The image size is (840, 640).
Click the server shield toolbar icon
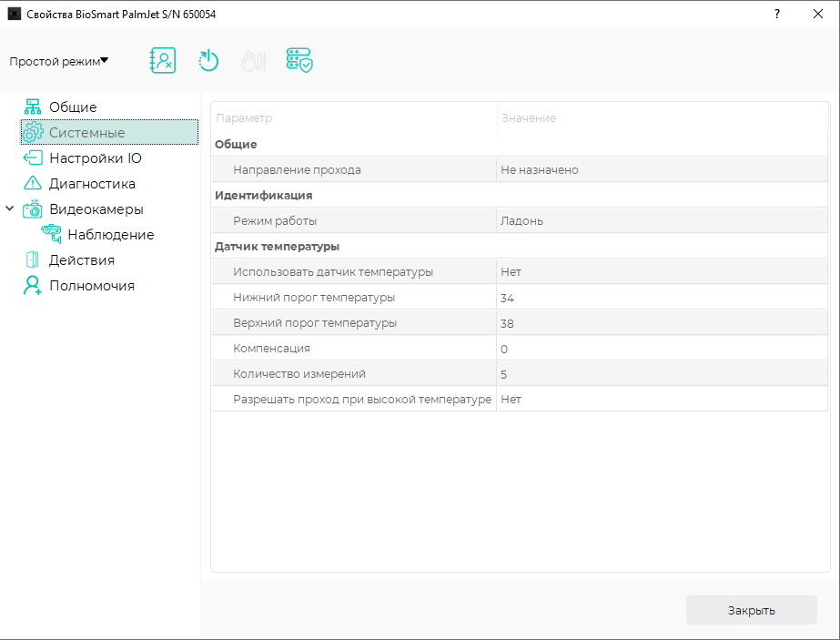[x=299, y=60]
